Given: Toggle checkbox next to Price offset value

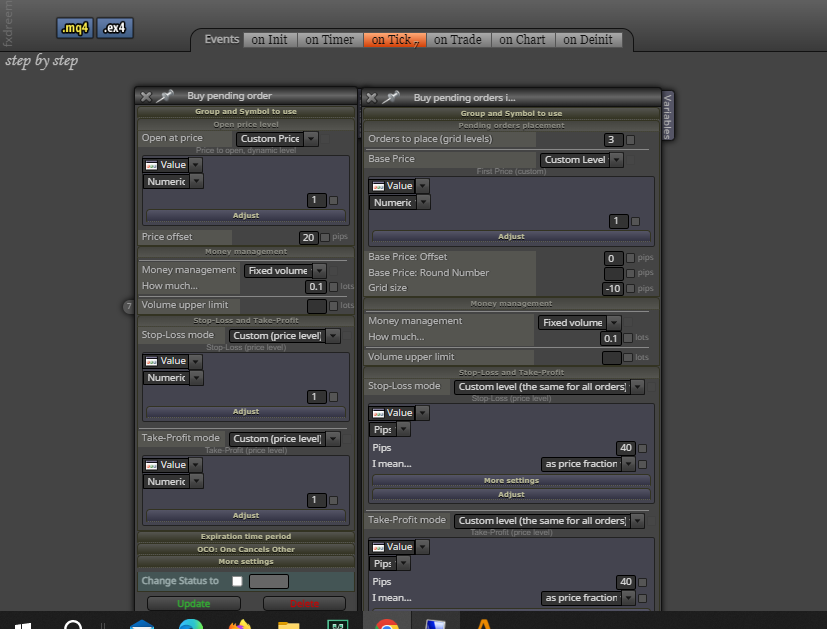Looking at the screenshot, I should [325, 238].
